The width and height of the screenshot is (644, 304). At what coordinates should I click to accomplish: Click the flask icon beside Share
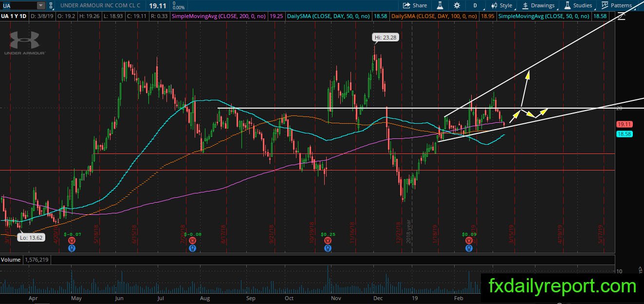(x=440, y=5)
